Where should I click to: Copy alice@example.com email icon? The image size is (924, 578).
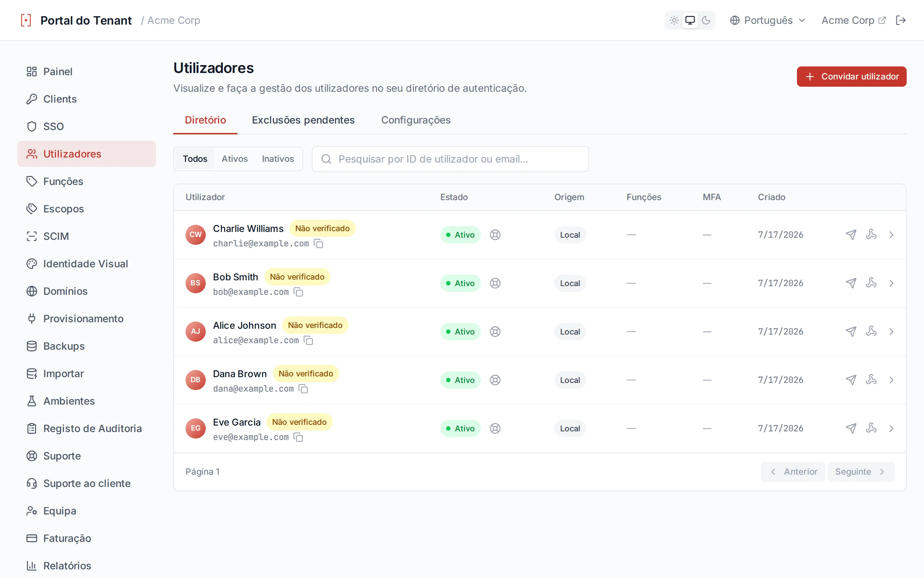tap(308, 340)
